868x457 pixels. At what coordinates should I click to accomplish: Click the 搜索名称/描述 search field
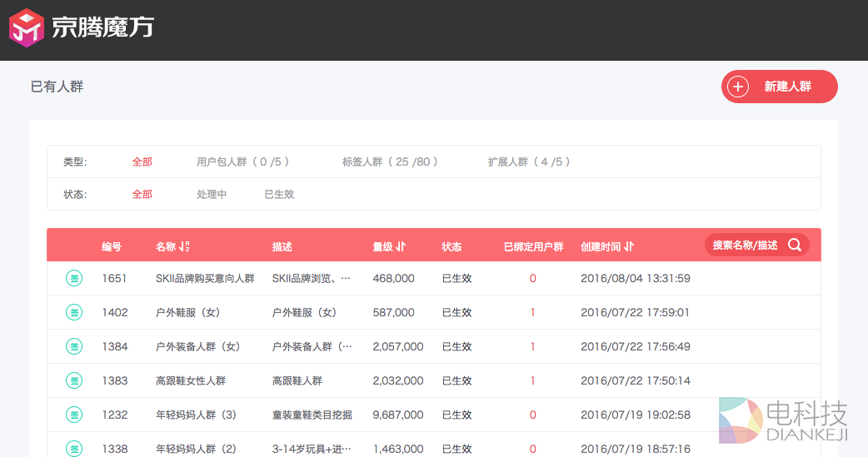745,245
